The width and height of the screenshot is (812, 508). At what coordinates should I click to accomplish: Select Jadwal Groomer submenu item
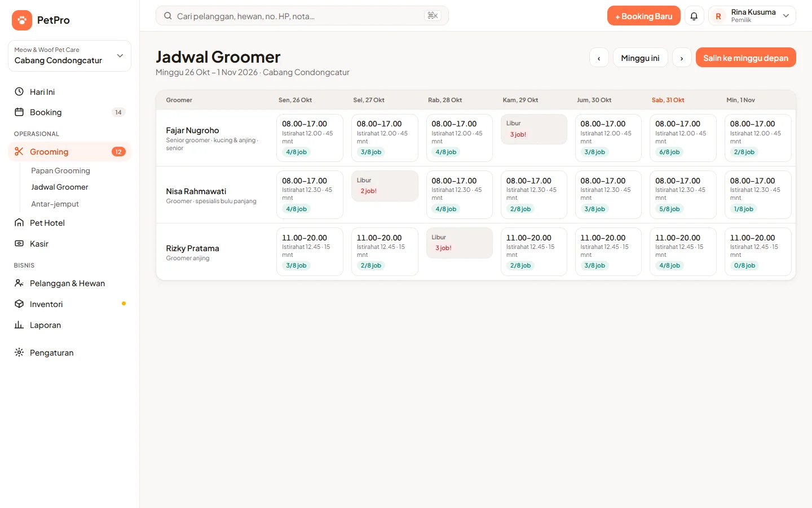[60, 187]
